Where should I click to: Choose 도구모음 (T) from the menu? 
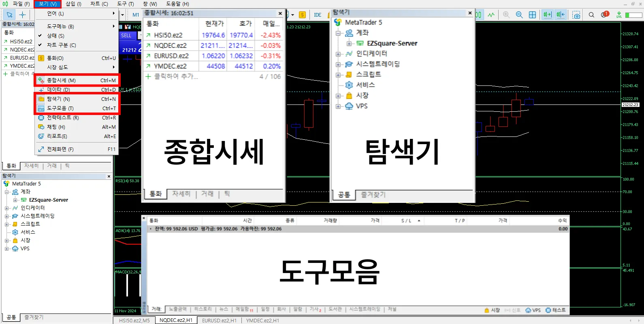(77, 108)
